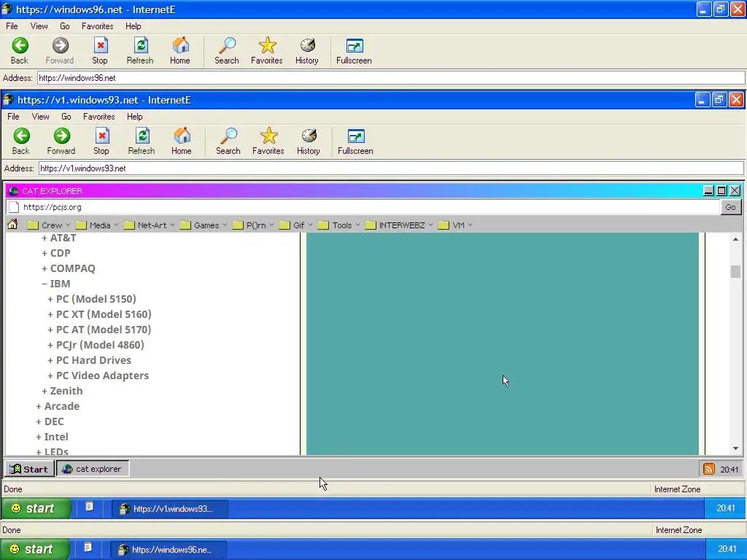The height and width of the screenshot is (560, 747).
Task: Click Back icon in windows96.net outer window
Action: (x=20, y=46)
